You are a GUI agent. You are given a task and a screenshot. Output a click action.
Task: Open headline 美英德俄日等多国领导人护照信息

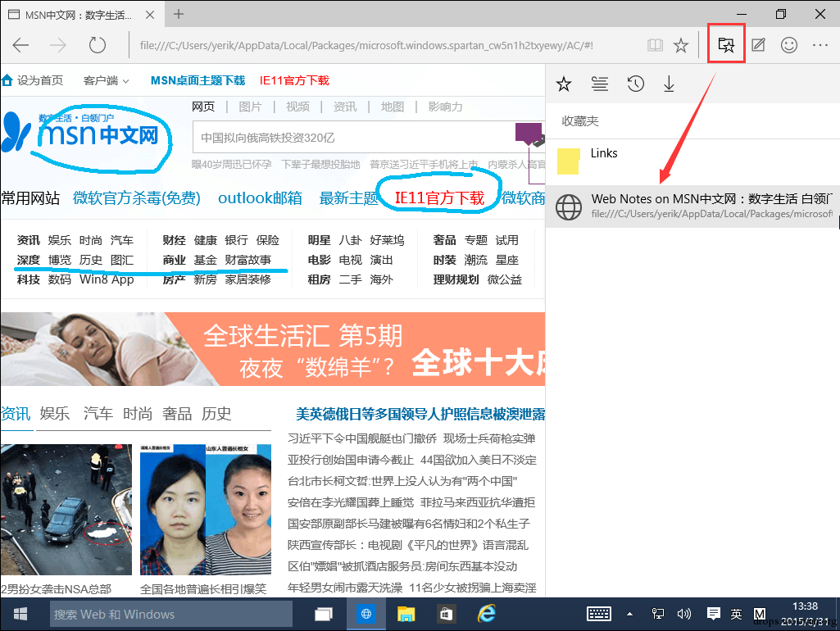(x=420, y=414)
